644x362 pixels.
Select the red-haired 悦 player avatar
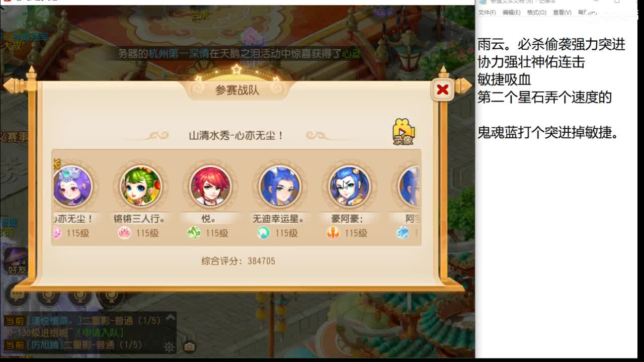click(x=210, y=186)
